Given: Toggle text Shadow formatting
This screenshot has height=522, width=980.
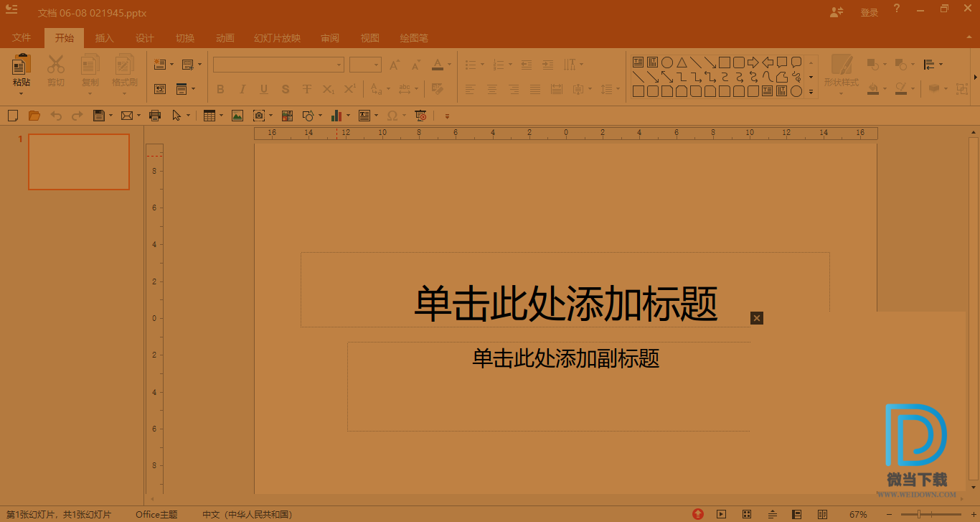Looking at the screenshot, I should pos(286,89).
